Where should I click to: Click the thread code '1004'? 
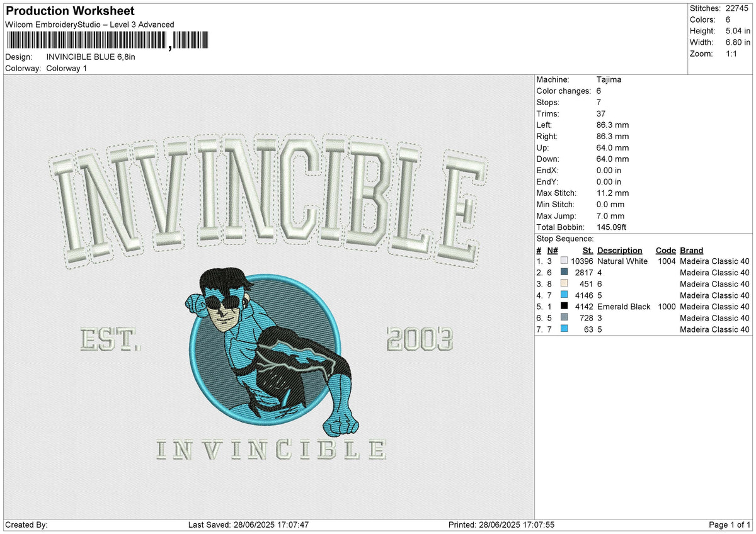point(667,261)
